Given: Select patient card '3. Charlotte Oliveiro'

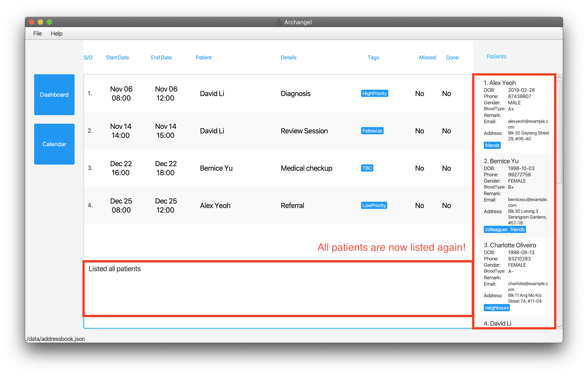Looking at the screenshot, I should [x=514, y=276].
